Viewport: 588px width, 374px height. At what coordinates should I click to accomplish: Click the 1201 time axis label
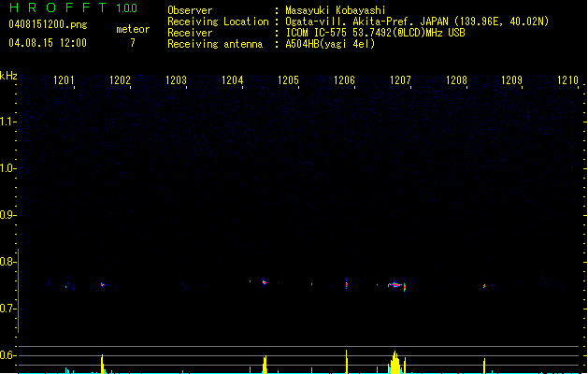65,80
